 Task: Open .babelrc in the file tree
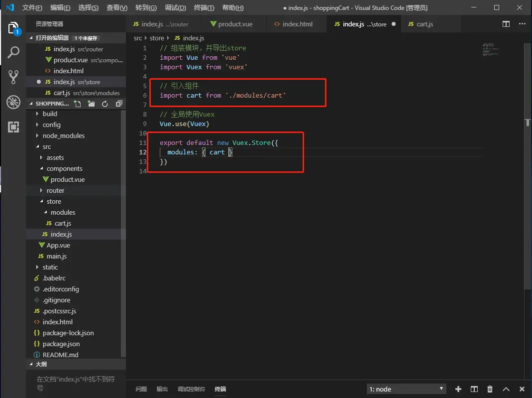pos(73,278)
